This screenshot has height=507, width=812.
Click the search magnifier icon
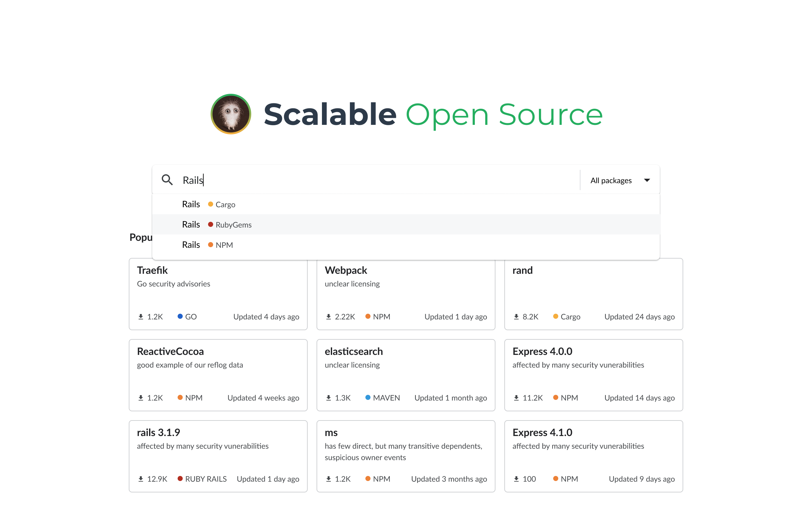coord(167,180)
